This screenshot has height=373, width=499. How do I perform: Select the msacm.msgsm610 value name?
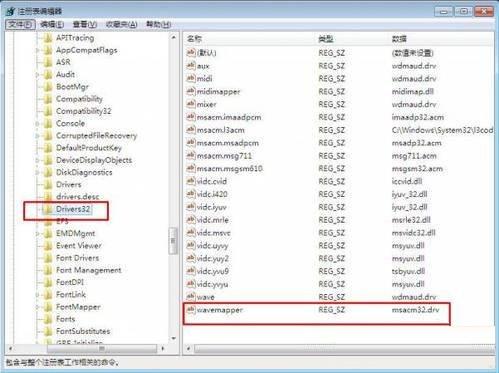(x=230, y=168)
